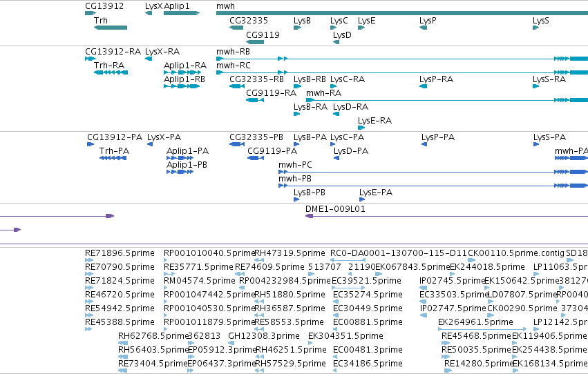Click the CG13912 gene label

tap(104, 6)
